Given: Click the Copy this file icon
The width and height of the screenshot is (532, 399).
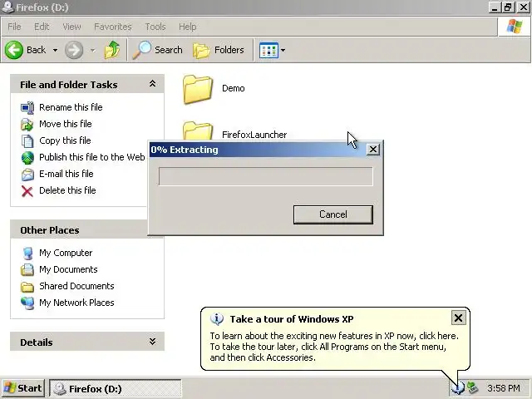Looking at the screenshot, I should coord(27,140).
